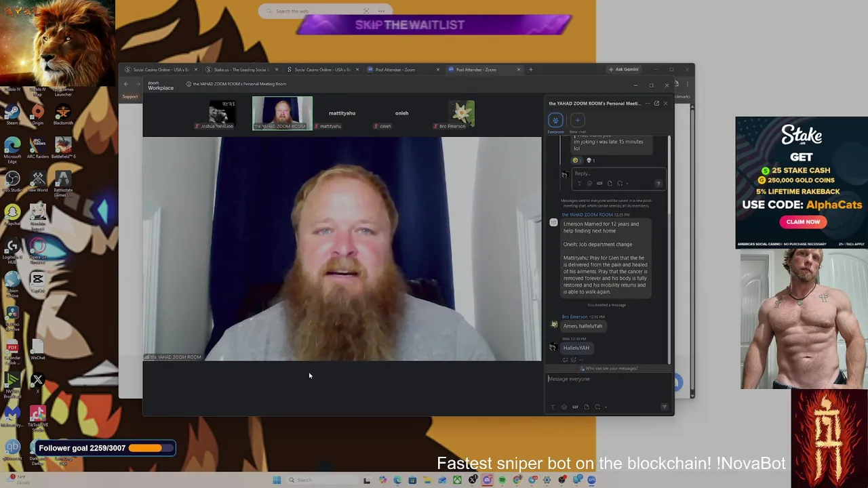Click the Message everyone input field

point(608,379)
